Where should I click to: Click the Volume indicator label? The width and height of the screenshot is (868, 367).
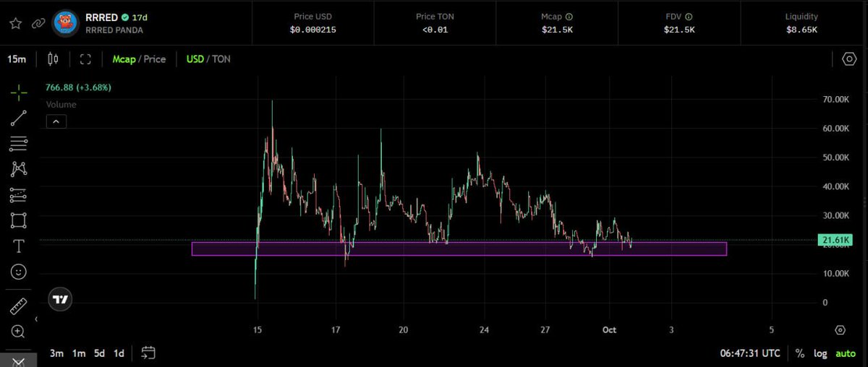pyautogui.click(x=61, y=105)
